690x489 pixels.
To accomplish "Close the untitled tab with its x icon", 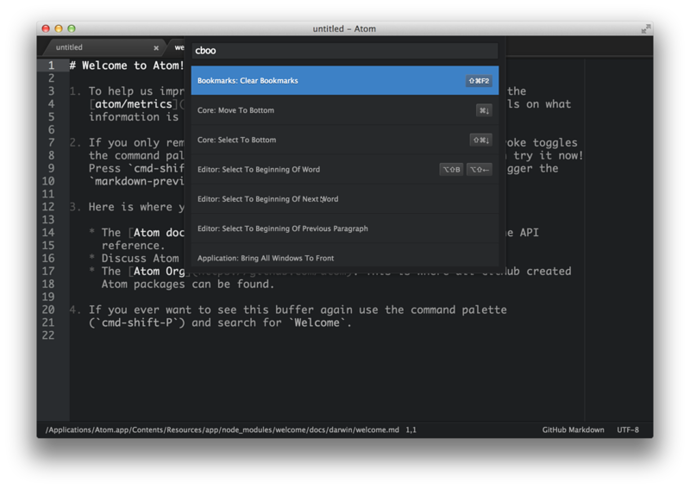I will [156, 48].
